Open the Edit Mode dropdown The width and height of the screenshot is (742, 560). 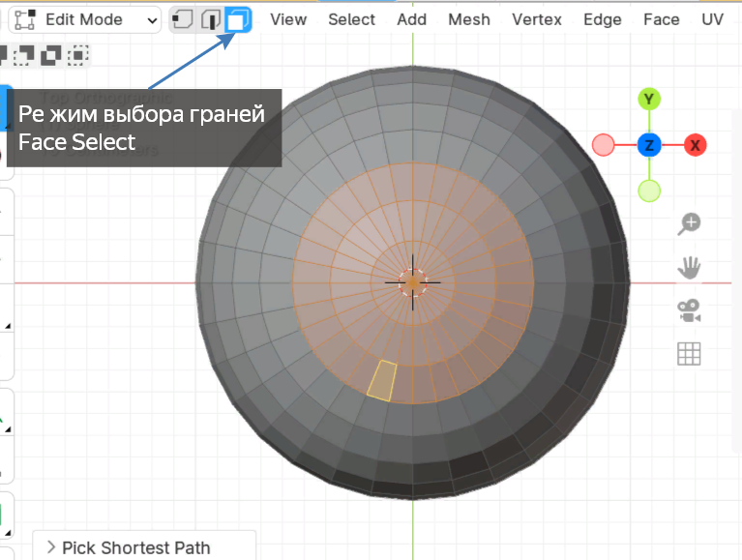(85, 20)
